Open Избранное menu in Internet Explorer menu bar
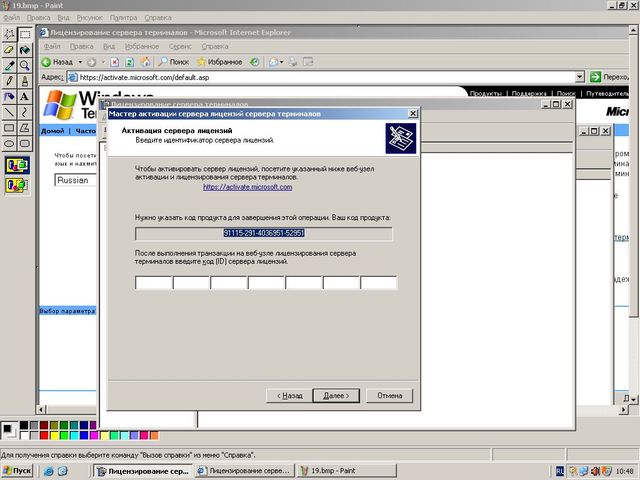The width and height of the screenshot is (640, 480). click(x=142, y=47)
